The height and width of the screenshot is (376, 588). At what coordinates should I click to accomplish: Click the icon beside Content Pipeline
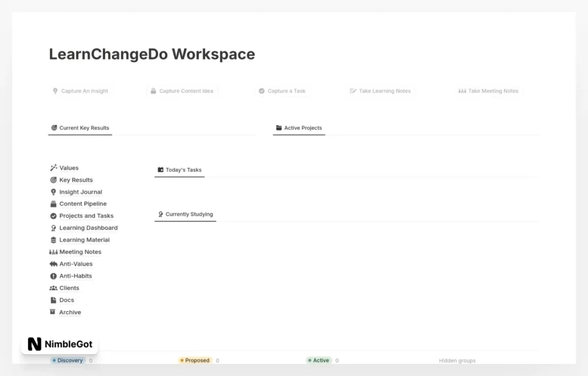pos(53,204)
